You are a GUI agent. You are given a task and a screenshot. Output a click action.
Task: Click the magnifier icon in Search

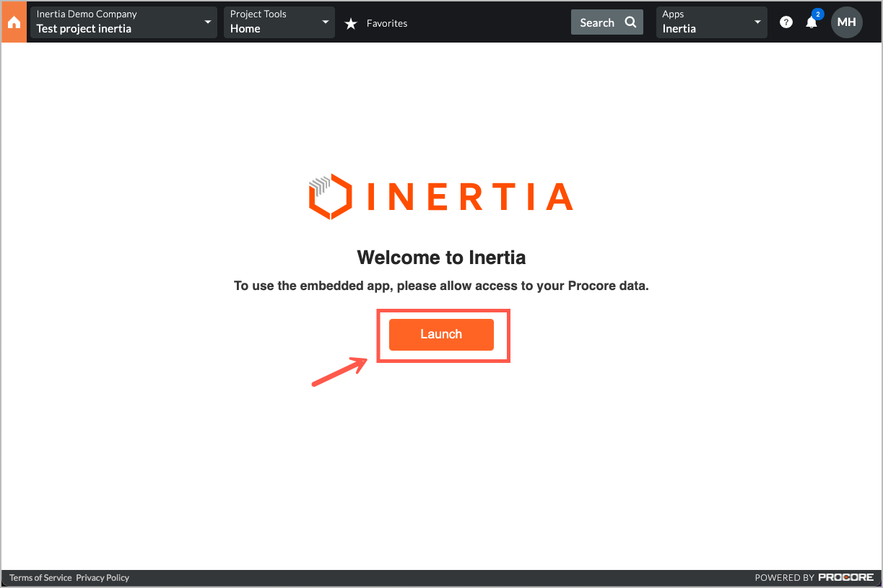(x=630, y=22)
